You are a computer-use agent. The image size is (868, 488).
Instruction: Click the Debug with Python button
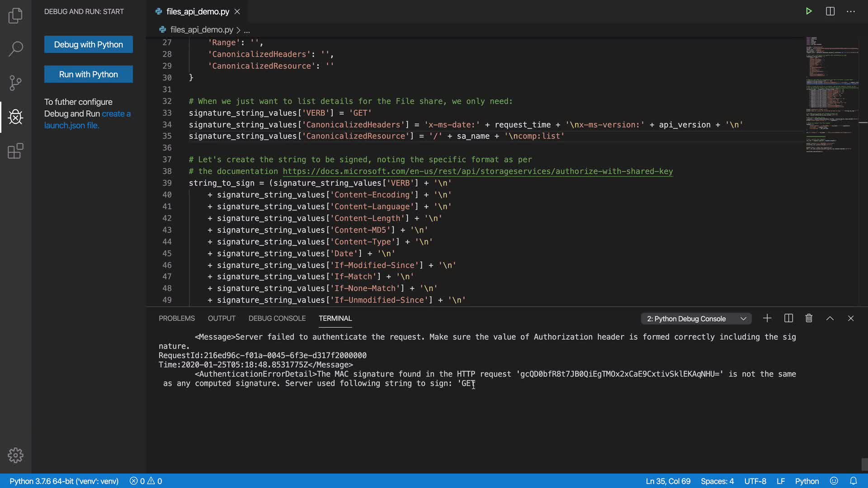tap(89, 44)
